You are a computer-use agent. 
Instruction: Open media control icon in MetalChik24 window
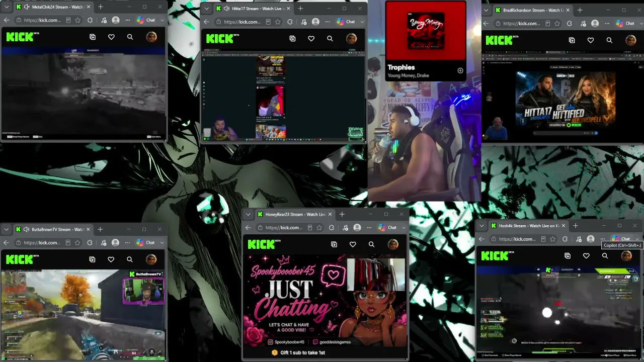[103, 20]
